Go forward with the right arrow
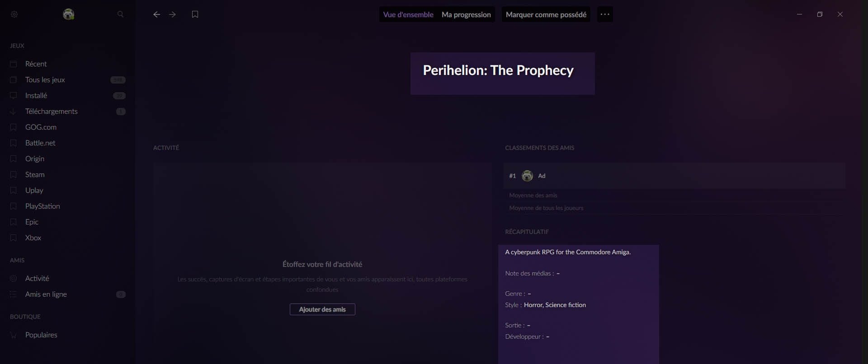868x364 pixels. point(172,14)
